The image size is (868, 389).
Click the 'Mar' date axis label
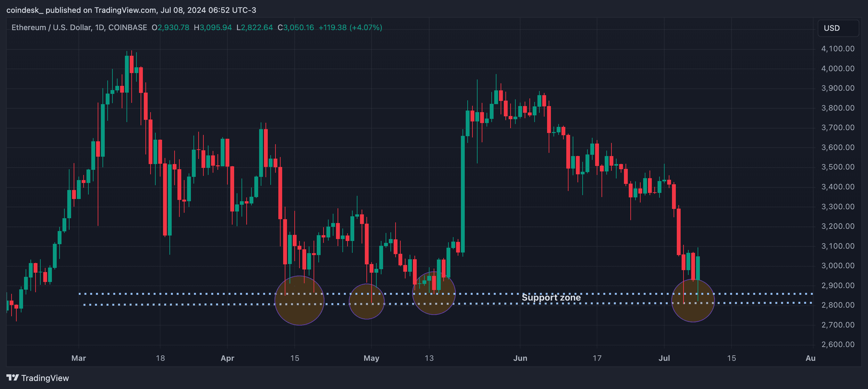tap(78, 358)
